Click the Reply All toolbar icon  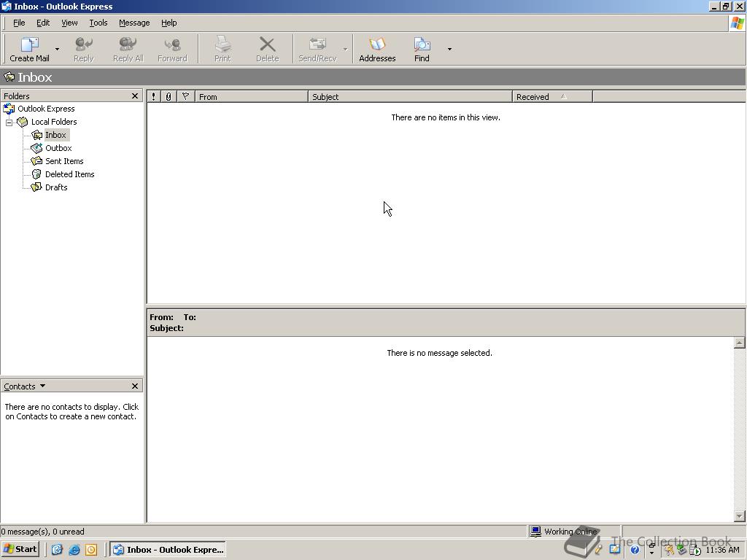128,49
